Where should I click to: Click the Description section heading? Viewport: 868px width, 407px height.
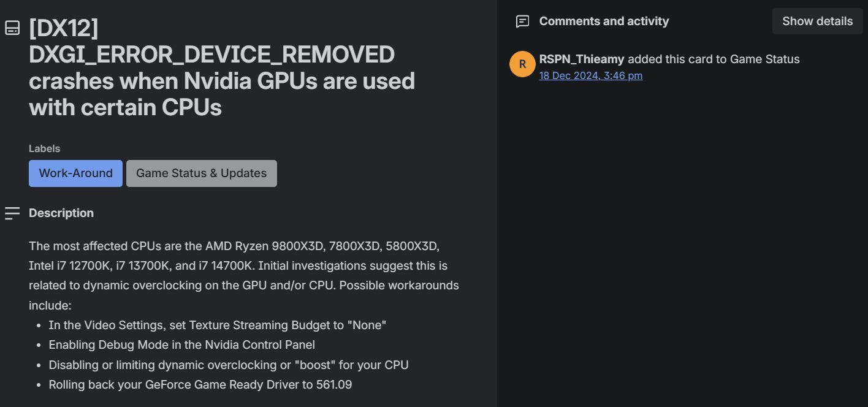[x=61, y=213]
